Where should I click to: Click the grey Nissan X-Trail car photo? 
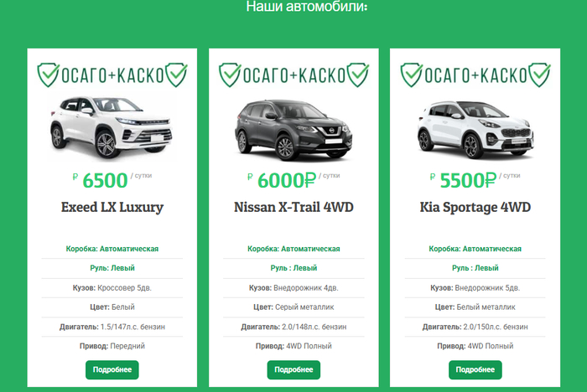[x=293, y=130]
